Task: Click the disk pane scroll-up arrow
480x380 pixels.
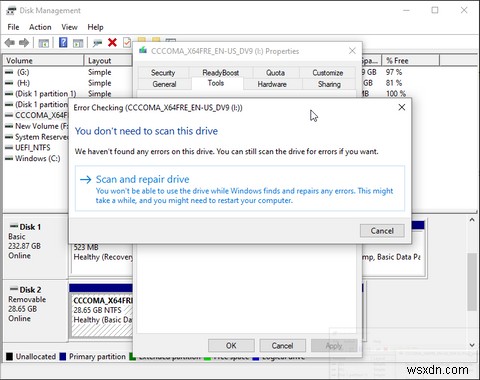Action: tap(472, 220)
